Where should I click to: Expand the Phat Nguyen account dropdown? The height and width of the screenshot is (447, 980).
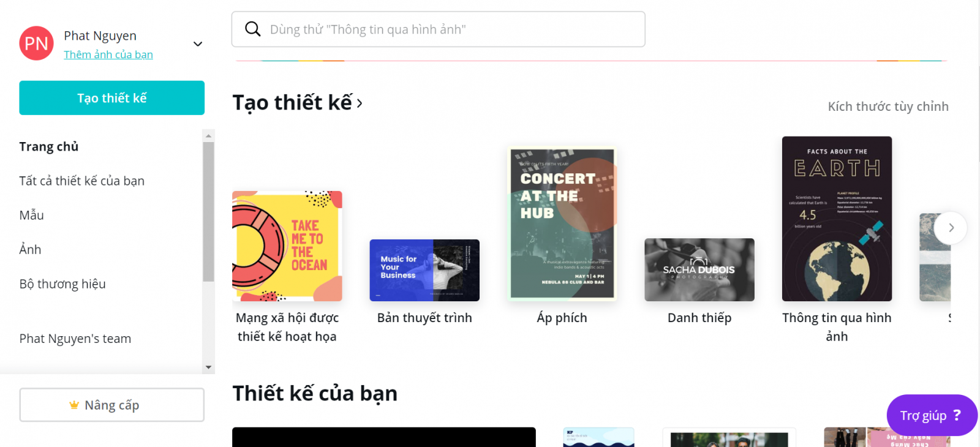click(198, 44)
